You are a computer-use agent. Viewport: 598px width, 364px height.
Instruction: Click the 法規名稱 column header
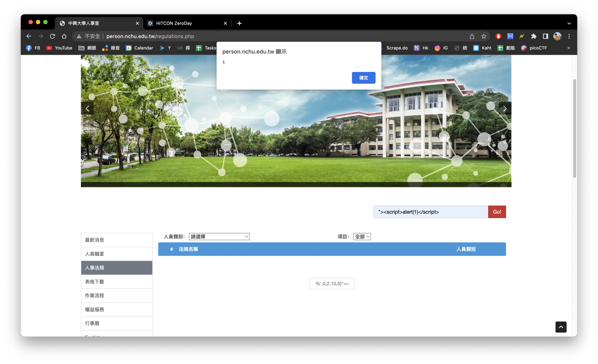(188, 249)
